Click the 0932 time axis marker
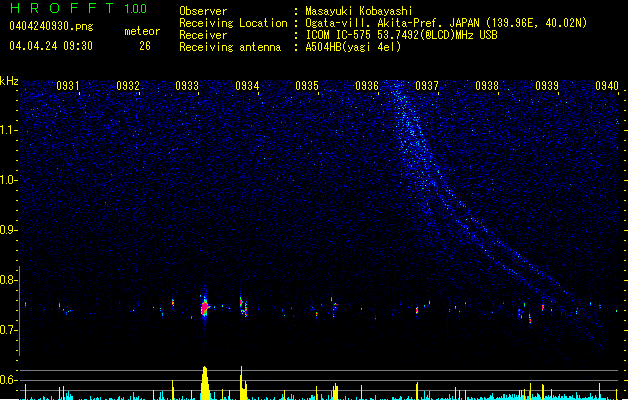This screenshot has height=400, width=629. click(x=128, y=86)
